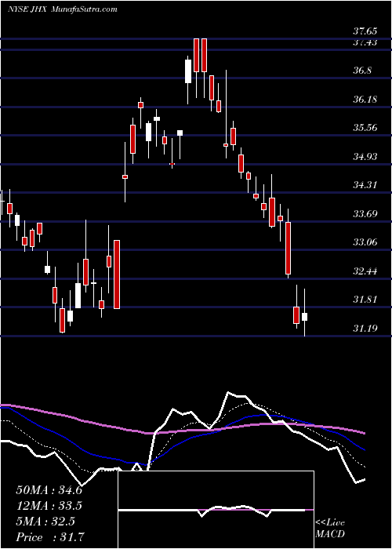
Task: Click the 36.18 price level label
Action: click(x=365, y=99)
